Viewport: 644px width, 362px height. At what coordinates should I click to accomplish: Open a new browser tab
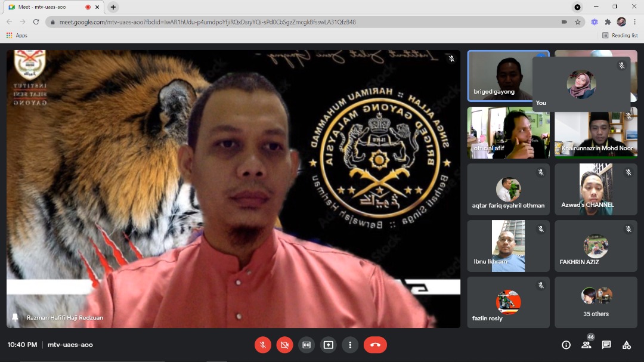pos(113,7)
